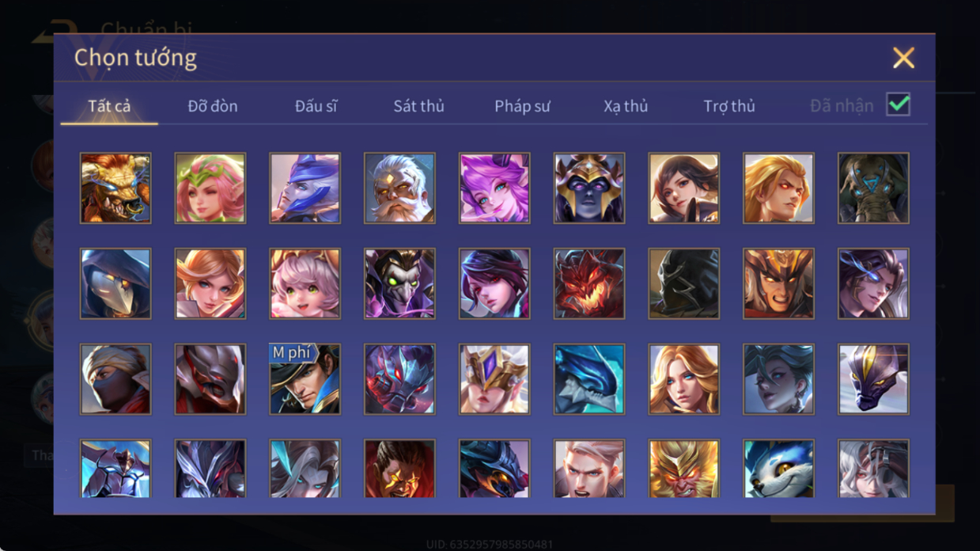This screenshot has width=980, height=551.
Task: Pick the white-bearded old man hero
Action: pos(399,188)
